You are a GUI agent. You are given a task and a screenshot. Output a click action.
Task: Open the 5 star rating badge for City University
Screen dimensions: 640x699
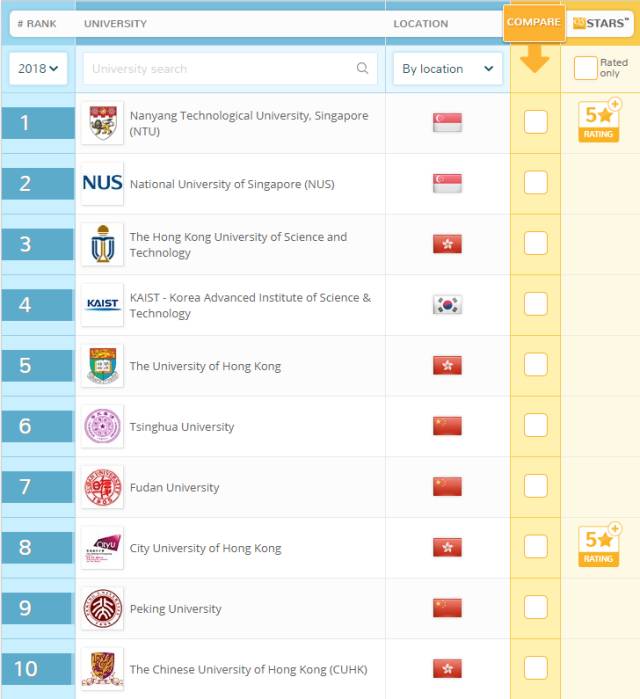[x=599, y=545]
